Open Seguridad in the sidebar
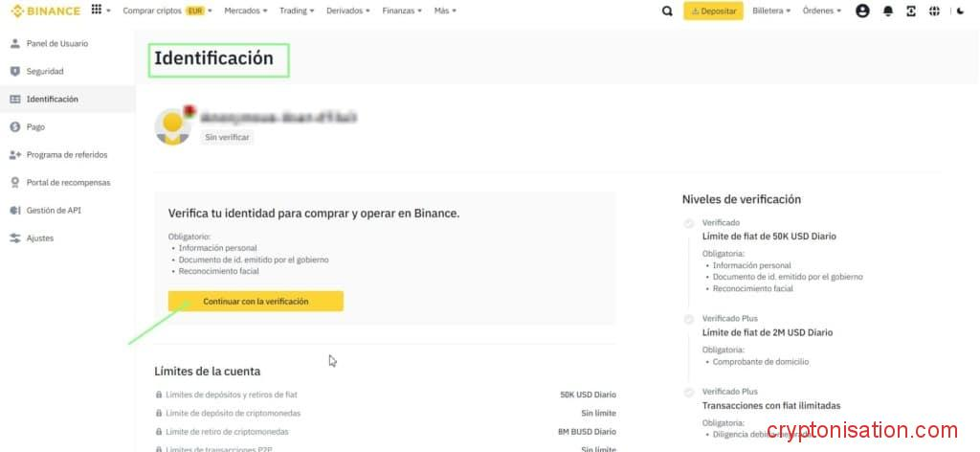The width and height of the screenshot is (980, 452). pyautogui.click(x=45, y=71)
